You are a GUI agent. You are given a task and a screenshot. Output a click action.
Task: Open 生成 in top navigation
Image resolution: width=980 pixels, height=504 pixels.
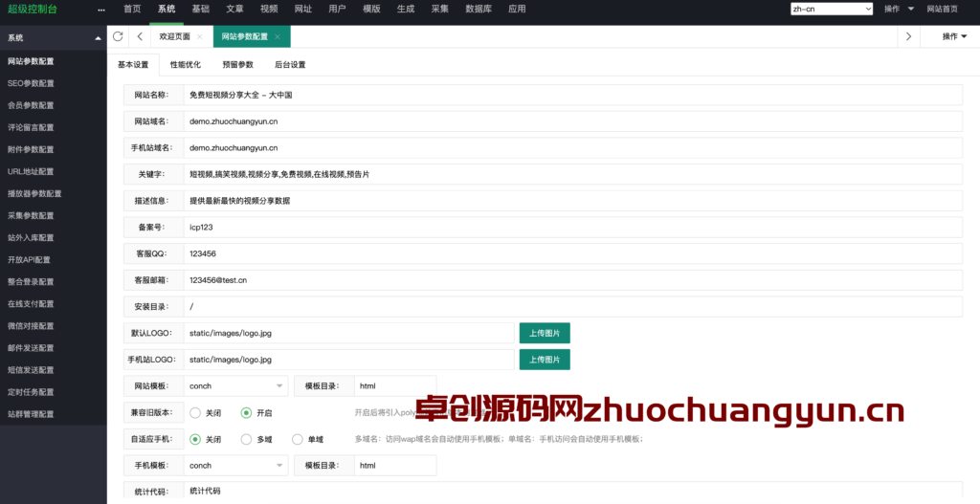click(406, 9)
